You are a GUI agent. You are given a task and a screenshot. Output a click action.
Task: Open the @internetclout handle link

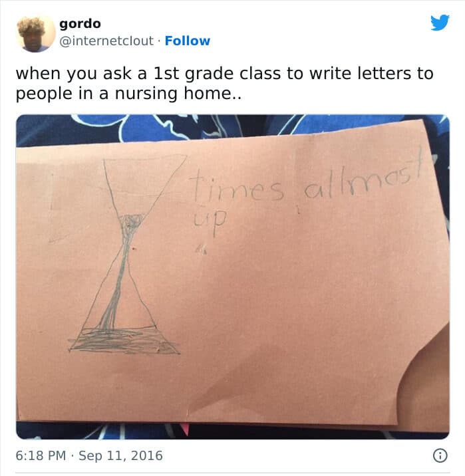(106, 41)
